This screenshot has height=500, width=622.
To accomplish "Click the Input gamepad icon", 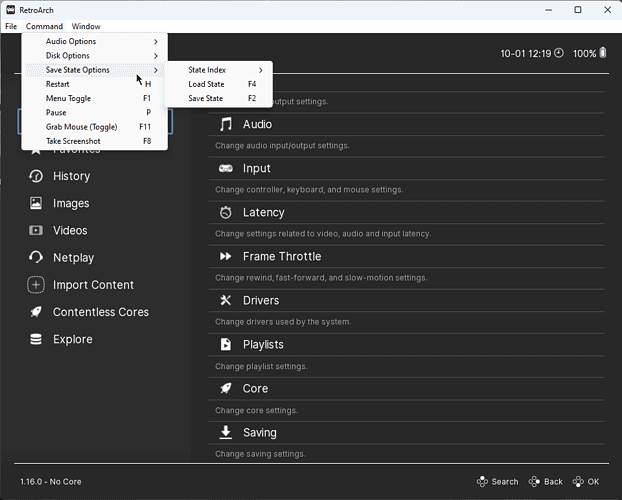I will [x=226, y=168].
